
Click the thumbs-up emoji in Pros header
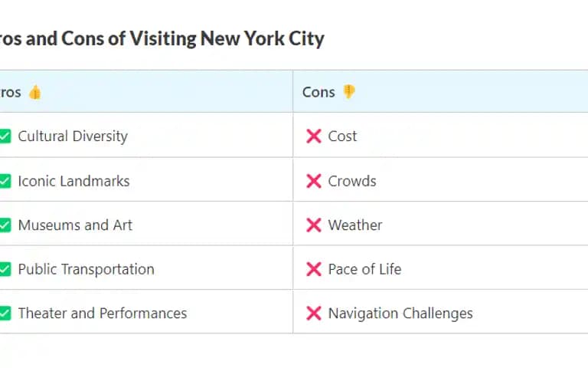tap(35, 92)
